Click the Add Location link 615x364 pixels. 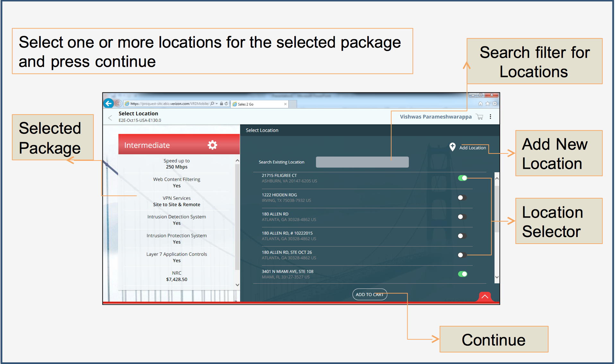472,148
